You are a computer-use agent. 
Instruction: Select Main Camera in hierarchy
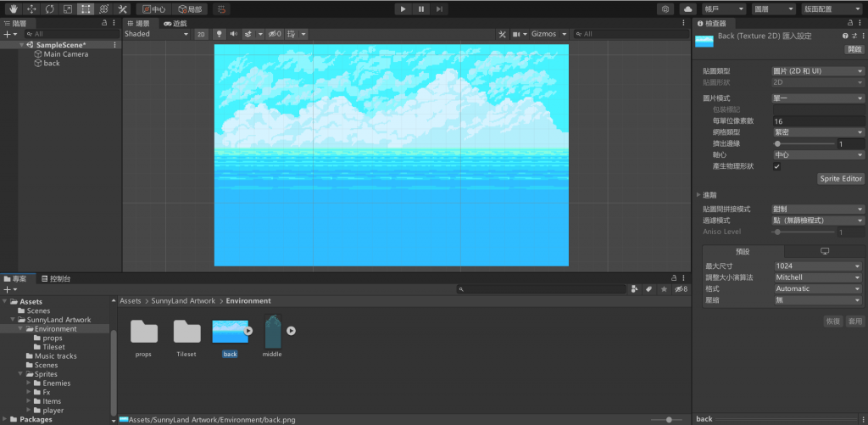[66, 54]
